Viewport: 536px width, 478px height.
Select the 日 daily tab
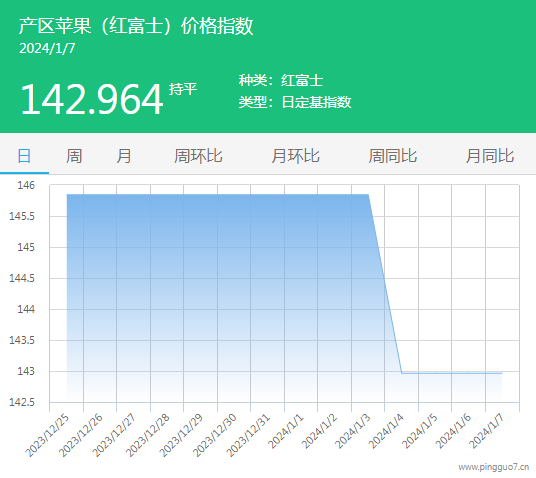click(x=24, y=156)
